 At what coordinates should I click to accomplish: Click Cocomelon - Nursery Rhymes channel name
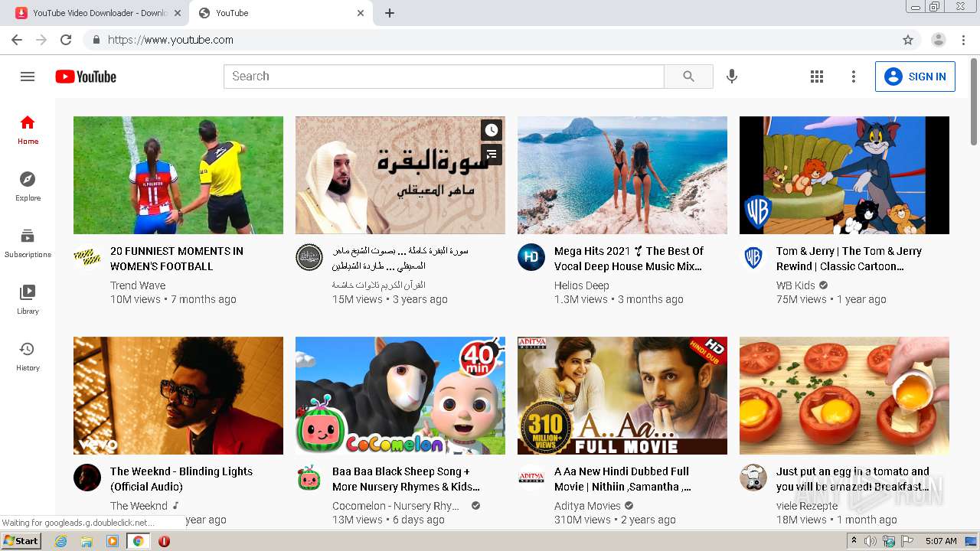[397, 506]
